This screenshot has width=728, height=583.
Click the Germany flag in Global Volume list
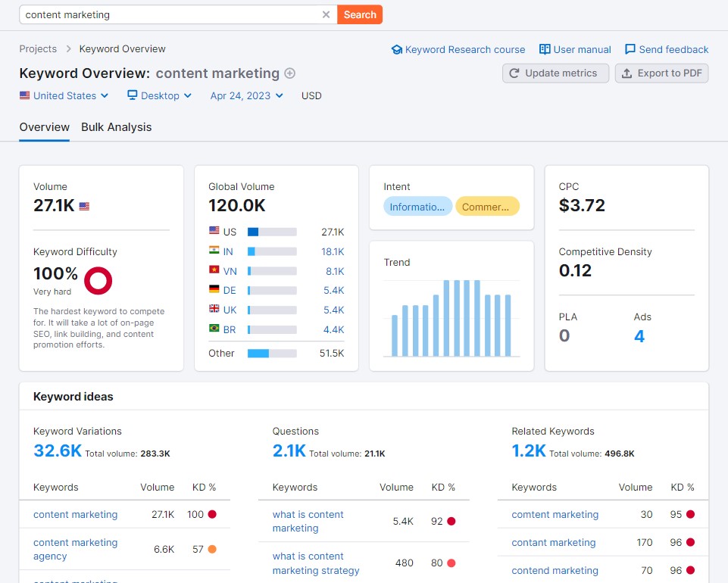214,289
